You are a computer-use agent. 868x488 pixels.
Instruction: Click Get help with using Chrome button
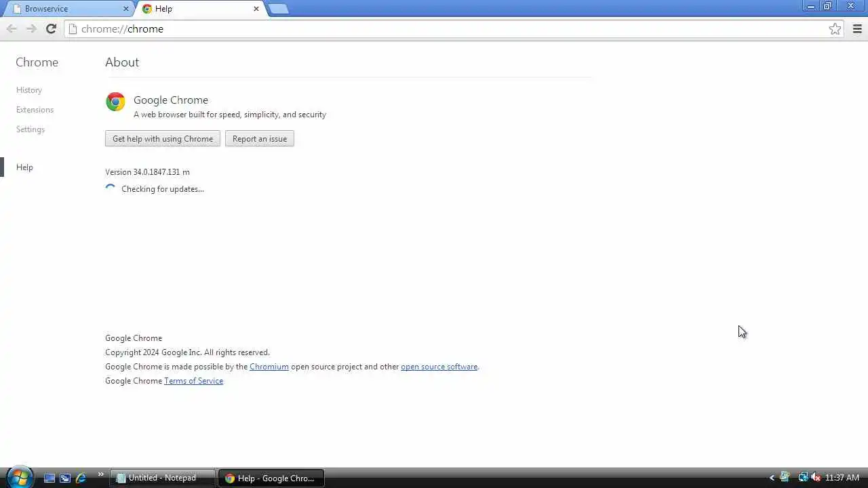(163, 138)
